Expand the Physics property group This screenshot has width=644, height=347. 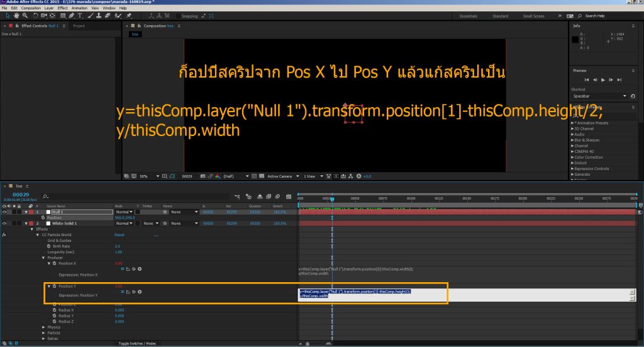tap(44, 327)
